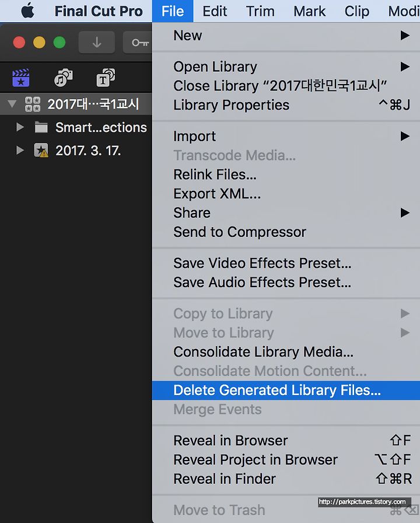The image size is (420, 523).
Task: Select the 2017대…국1교시 library row
Action: [76, 104]
